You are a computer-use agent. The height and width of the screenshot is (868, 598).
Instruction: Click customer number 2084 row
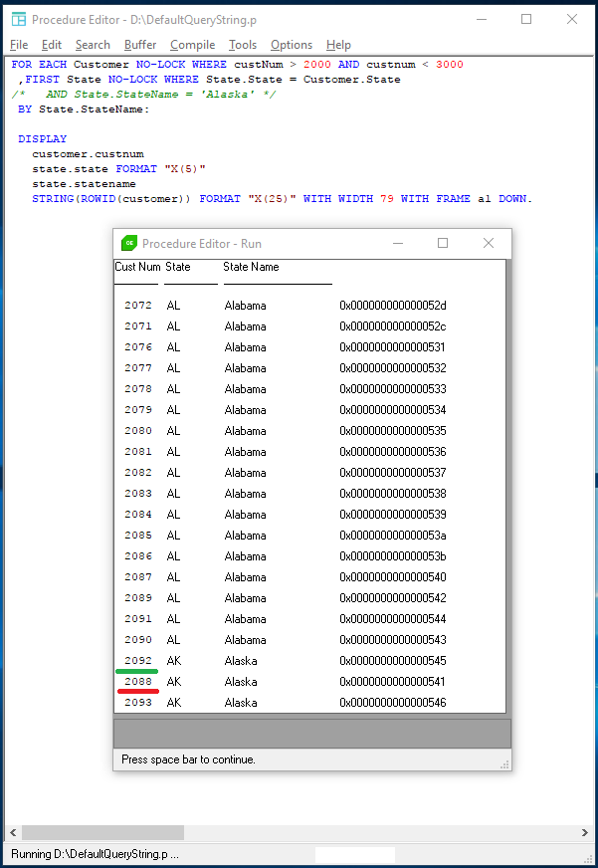(x=137, y=515)
